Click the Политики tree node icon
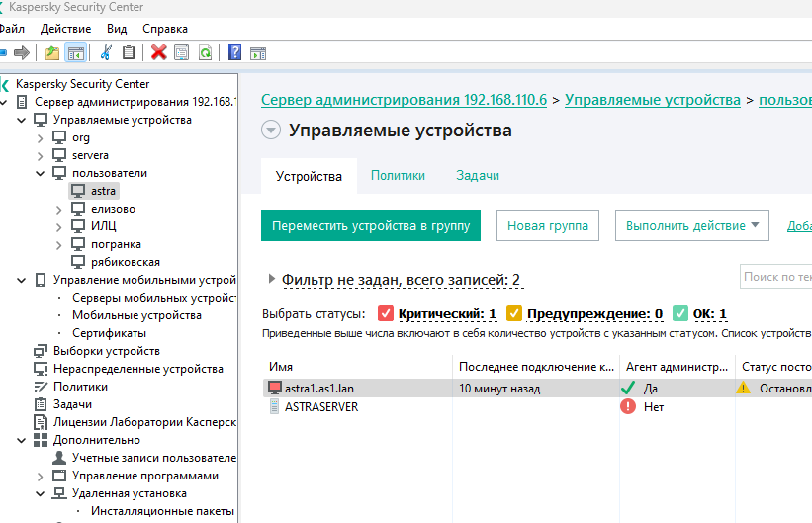The height and width of the screenshot is (523, 812). tap(41, 387)
